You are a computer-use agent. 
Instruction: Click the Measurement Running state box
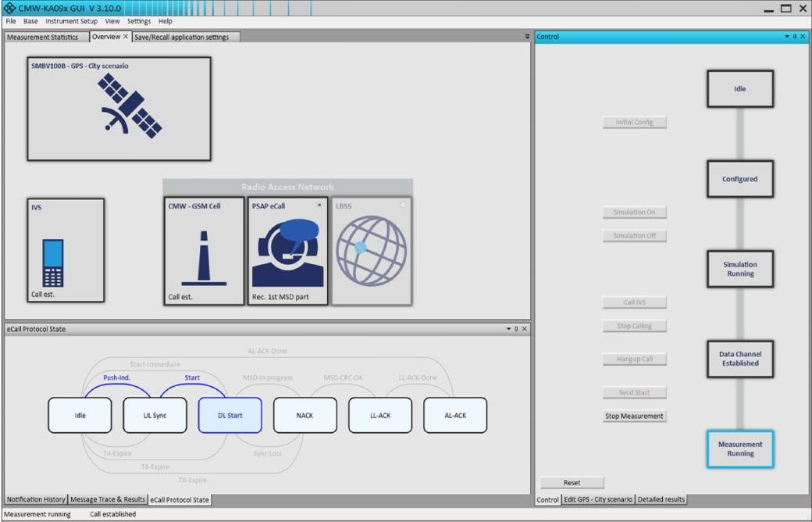tap(739, 449)
